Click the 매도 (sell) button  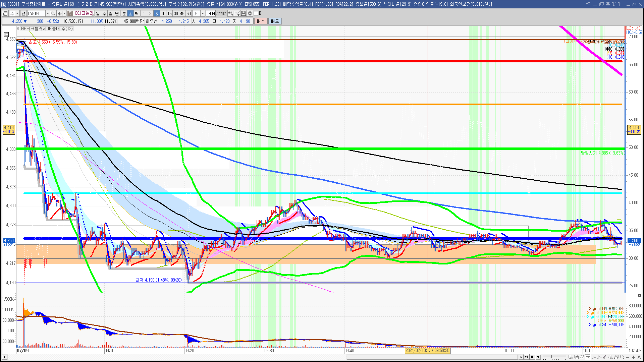[275, 21]
